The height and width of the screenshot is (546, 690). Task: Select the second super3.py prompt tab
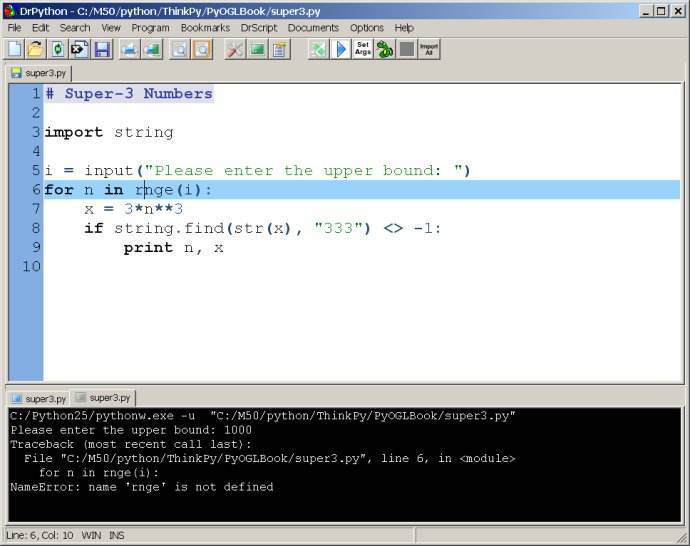(x=103, y=398)
